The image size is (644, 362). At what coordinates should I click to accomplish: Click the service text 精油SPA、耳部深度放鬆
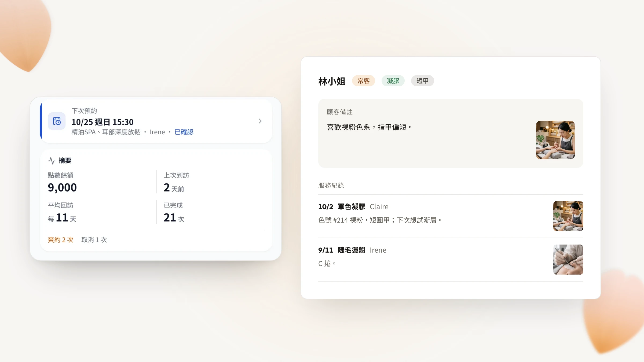106,132
